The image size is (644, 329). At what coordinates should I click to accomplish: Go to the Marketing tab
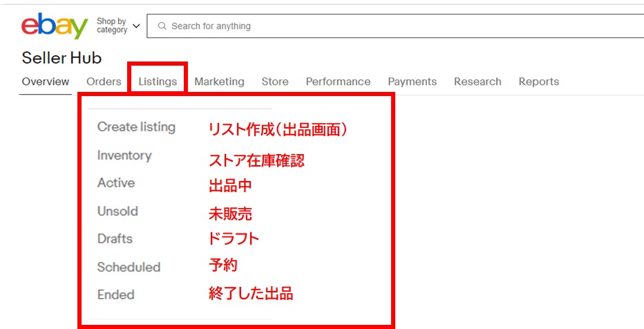tap(219, 82)
